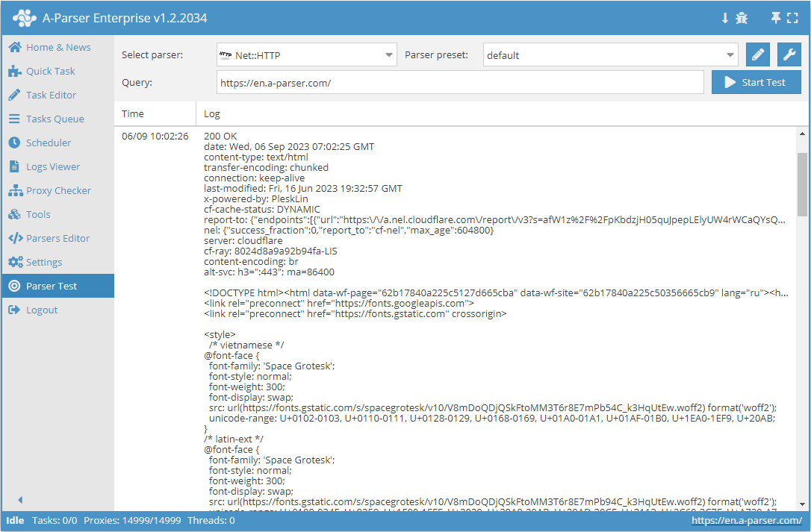Go to Task Editor section

click(51, 95)
